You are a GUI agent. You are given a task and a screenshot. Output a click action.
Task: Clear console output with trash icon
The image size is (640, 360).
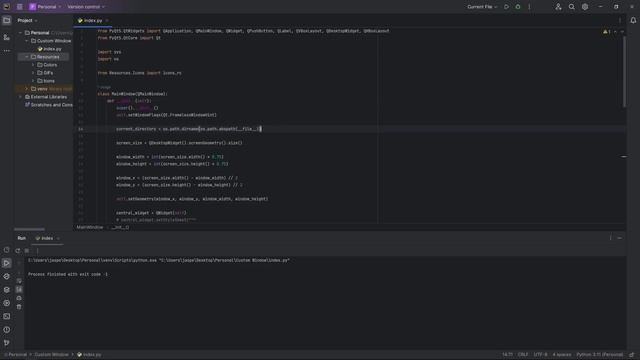tap(19, 307)
